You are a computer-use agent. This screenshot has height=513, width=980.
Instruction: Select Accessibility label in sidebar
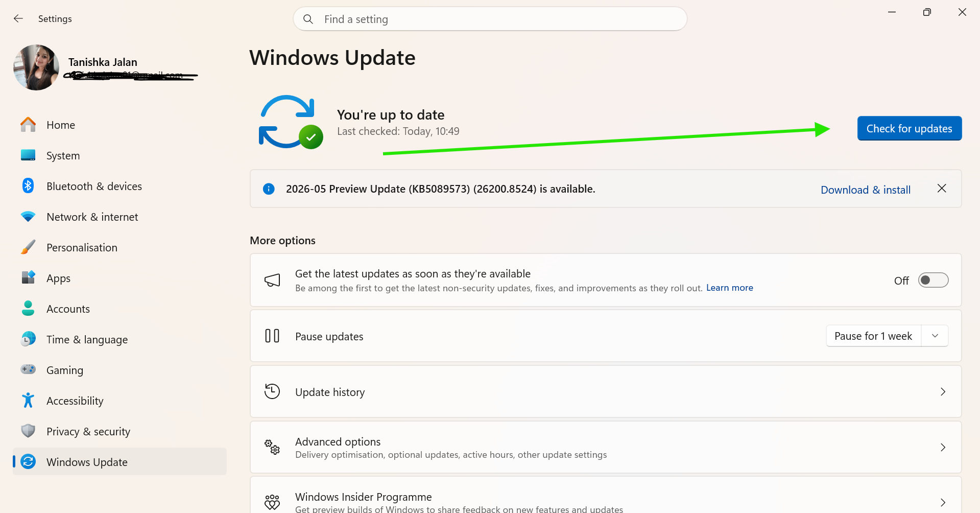click(75, 401)
